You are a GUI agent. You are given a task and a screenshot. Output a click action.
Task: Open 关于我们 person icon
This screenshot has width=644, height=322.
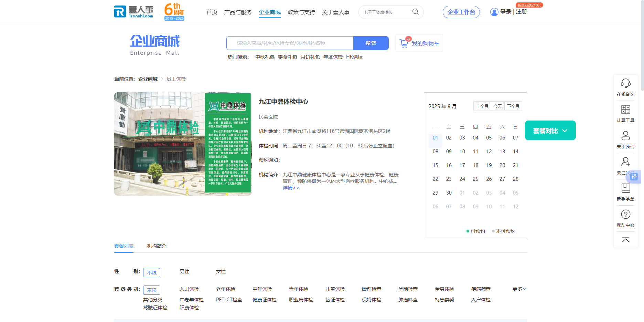[625, 136]
